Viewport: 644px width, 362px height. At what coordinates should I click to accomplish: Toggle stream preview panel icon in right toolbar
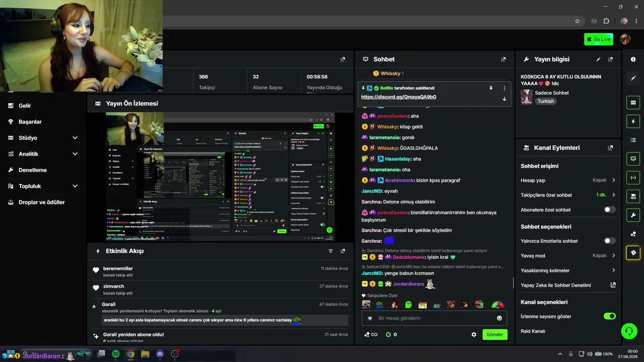pyautogui.click(x=633, y=103)
